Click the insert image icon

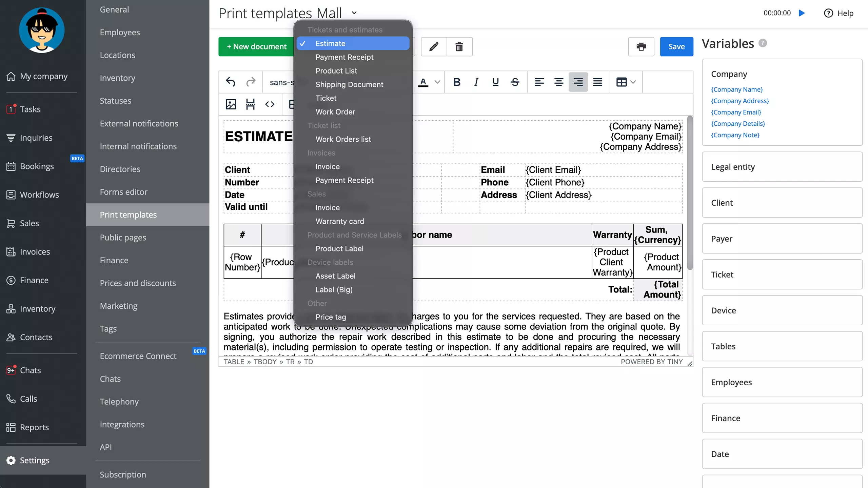[x=231, y=104]
